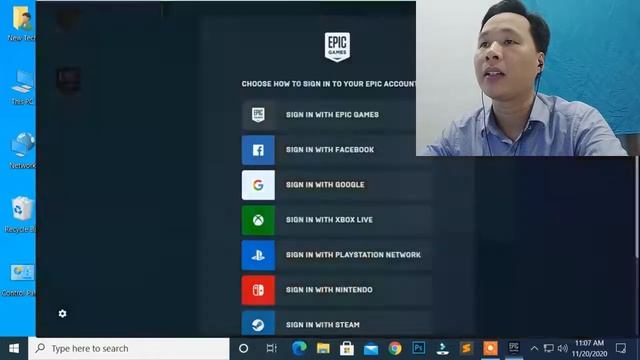Select the Steam logo tile

[x=258, y=324]
